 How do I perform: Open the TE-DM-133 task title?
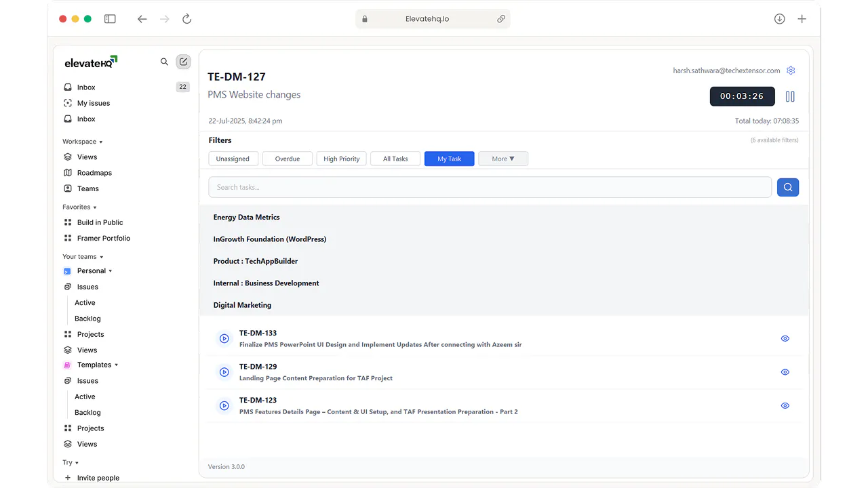pyautogui.click(x=258, y=333)
